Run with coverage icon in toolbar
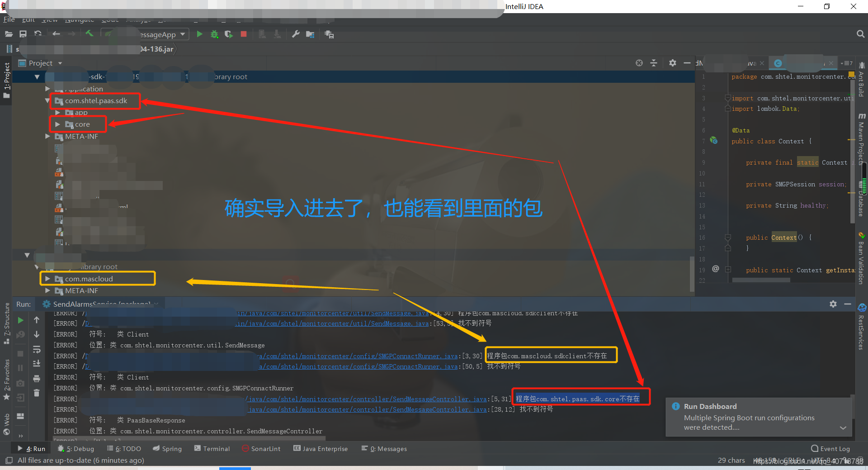 [229, 34]
